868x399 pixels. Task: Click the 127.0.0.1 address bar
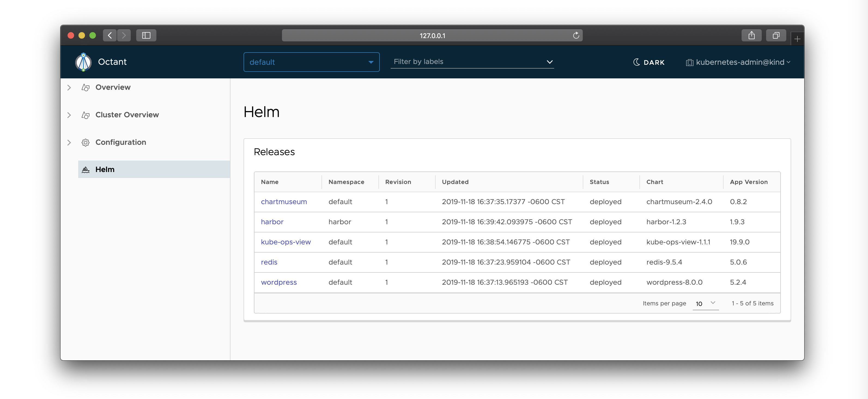432,35
